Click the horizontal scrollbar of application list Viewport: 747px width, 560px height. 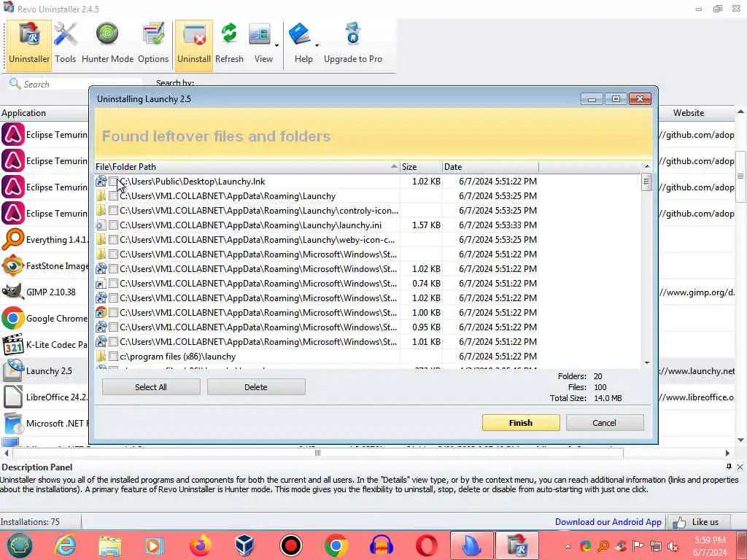click(x=318, y=453)
